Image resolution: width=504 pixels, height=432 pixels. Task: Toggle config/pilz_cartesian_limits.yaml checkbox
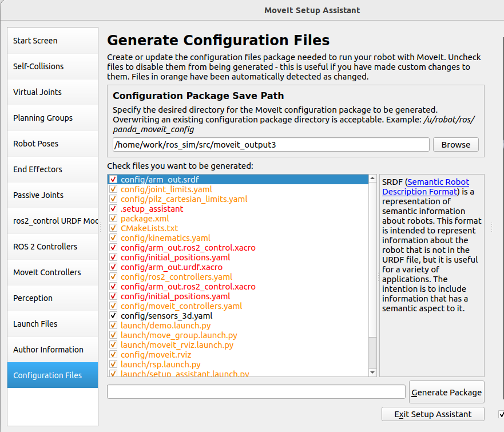pos(113,199)
